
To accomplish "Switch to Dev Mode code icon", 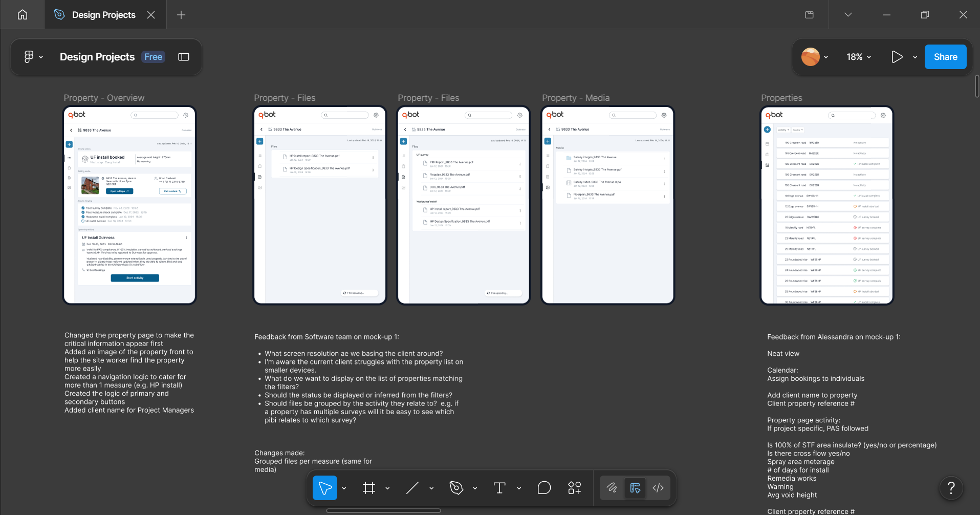I will (x=658, y=488).
